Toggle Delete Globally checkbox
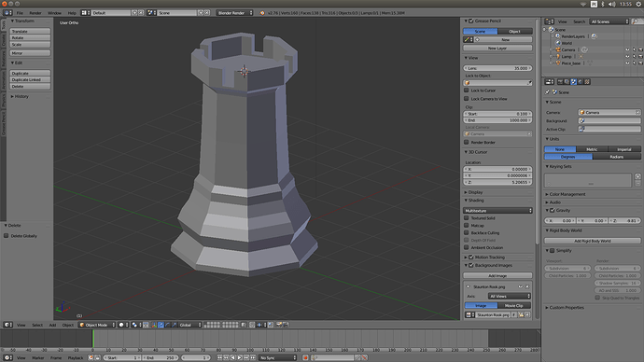 [x=7, y=236]
